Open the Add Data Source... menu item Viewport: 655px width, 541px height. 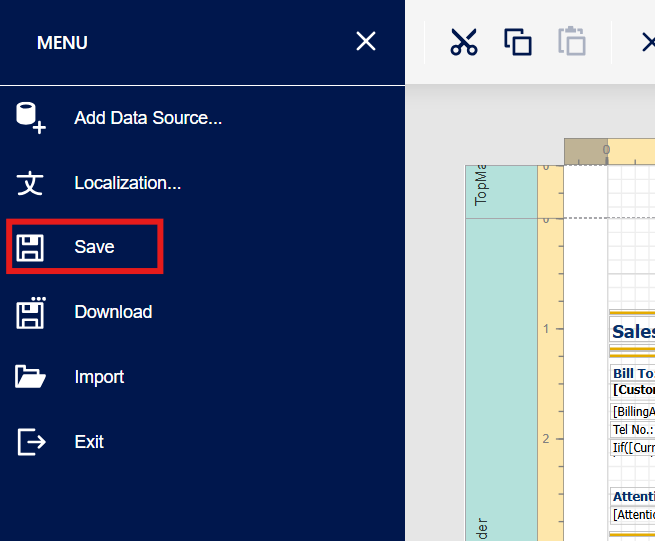pos(148,118)
